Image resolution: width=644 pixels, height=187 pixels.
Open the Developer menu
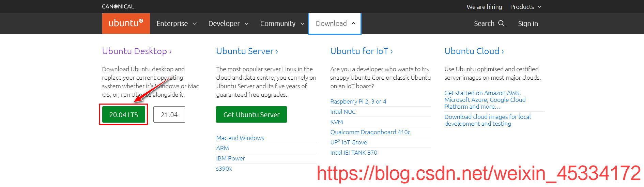(228, 24)
